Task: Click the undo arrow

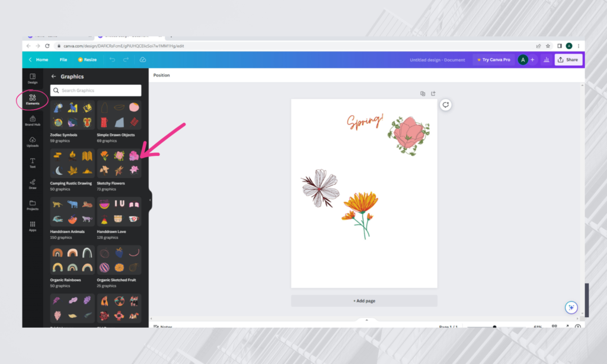Action: (112, 60)
